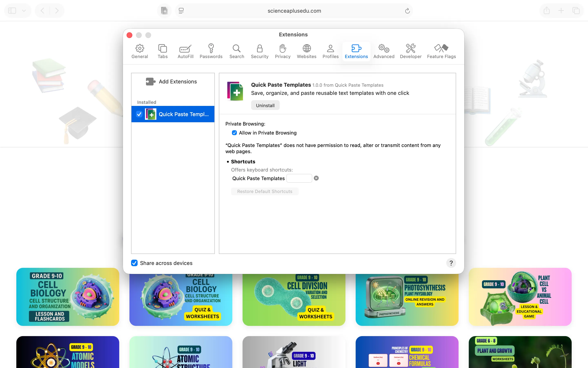Open the Light microscope card
This screenshot has height=368, width=588.
point(294,352)
